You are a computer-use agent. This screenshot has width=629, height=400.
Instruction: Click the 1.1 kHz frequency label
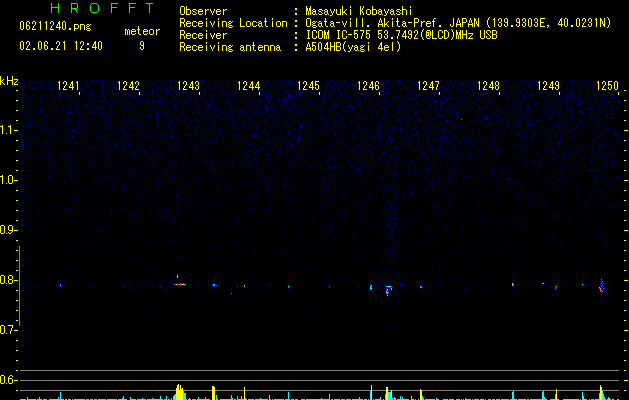point(7,130)
